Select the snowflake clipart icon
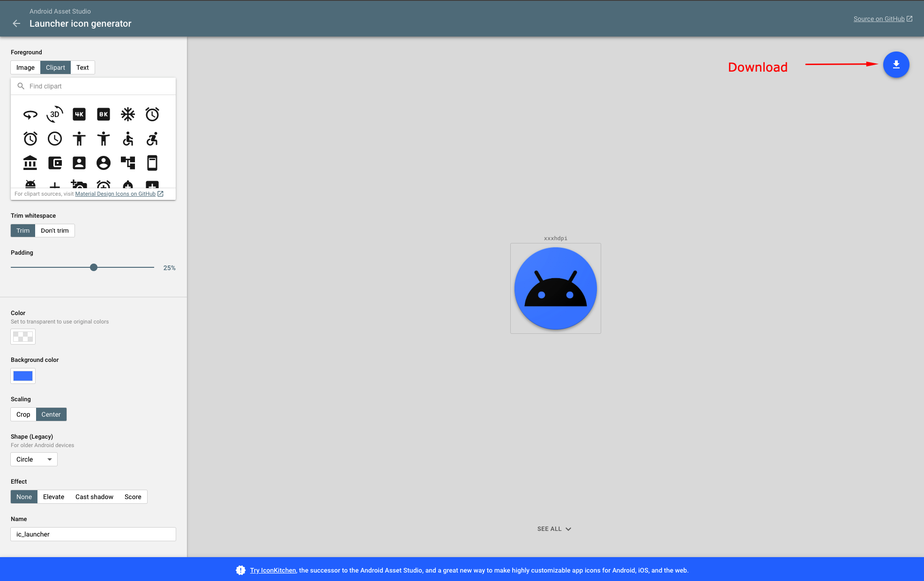924x581 pixels. pyautogui.click(x=128, y=114)
